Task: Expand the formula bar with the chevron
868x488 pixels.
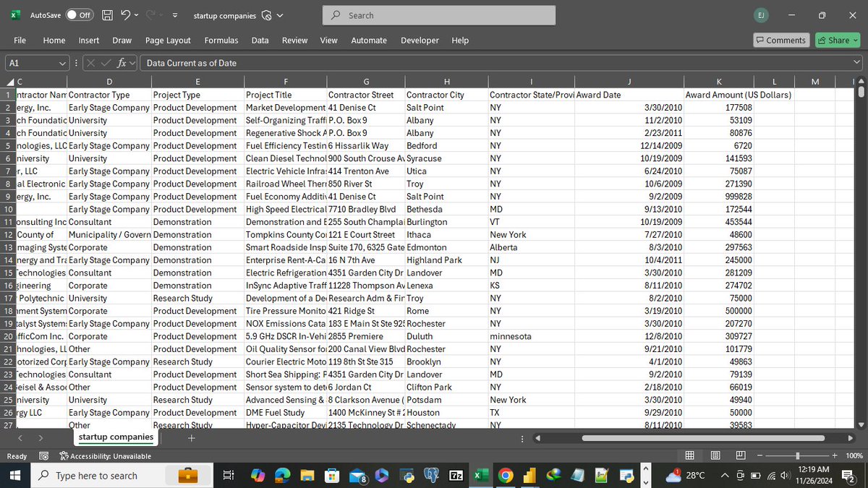Action: [x=856, y=63]
